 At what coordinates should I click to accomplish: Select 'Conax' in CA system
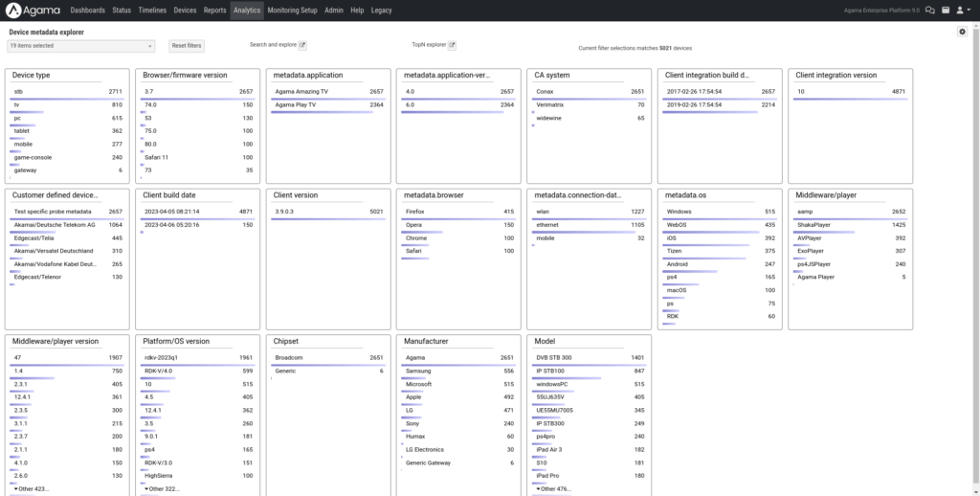[589, 91]
